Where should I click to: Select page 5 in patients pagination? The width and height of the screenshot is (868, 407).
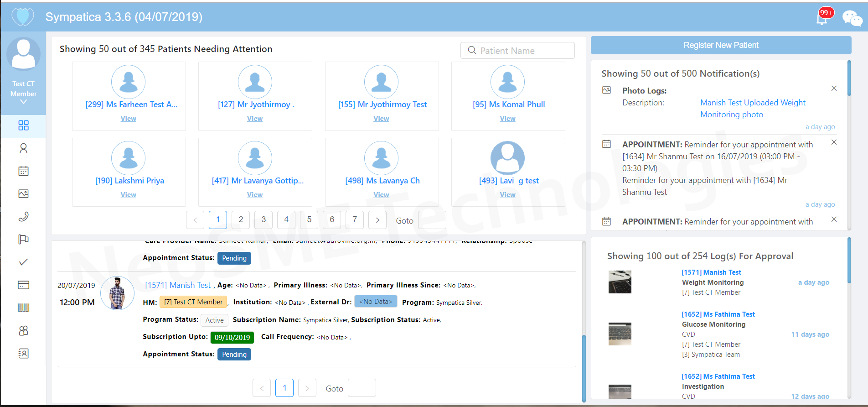(309, 220)
